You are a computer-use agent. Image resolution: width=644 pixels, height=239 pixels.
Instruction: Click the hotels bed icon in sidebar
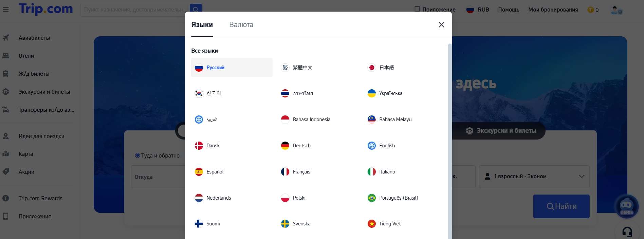[6, 56]
